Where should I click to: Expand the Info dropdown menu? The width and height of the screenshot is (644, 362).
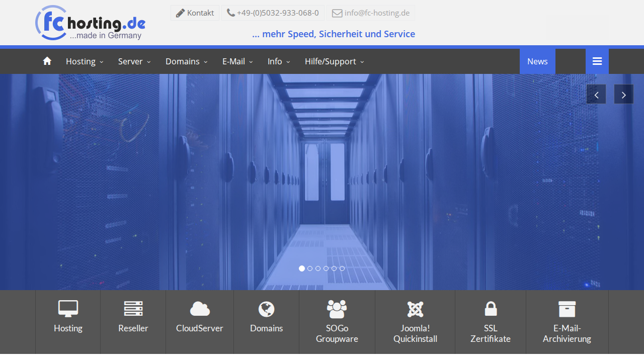(279, 61)
